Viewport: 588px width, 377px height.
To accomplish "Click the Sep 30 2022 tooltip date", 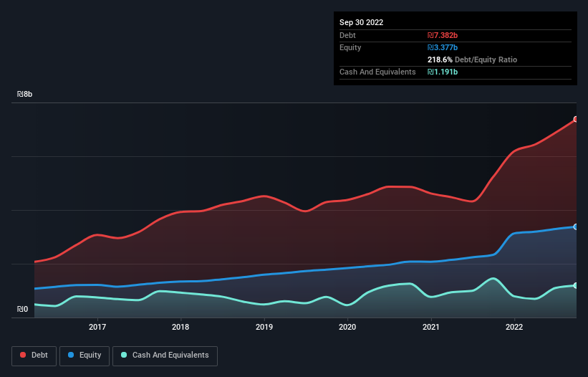I will coord(361,22).
